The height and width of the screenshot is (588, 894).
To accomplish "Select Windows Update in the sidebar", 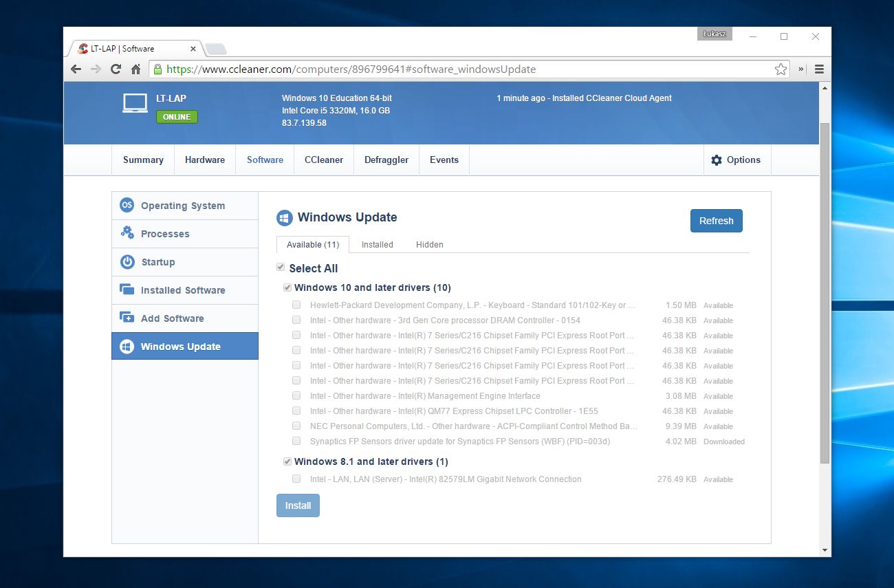I will pyautogui.click(x=185, y=346).
